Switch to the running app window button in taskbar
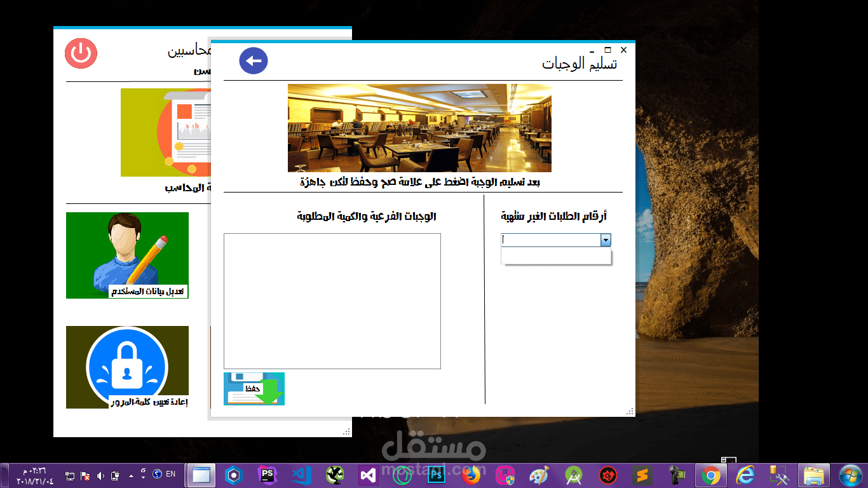The height and width of the screenshot is (488, 868). (x=201, y=475)
